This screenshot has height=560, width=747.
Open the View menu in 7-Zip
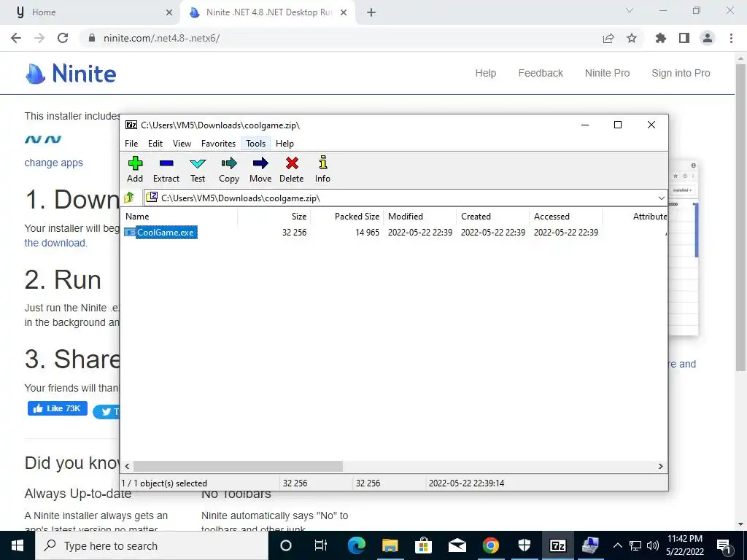pos(182,144)
